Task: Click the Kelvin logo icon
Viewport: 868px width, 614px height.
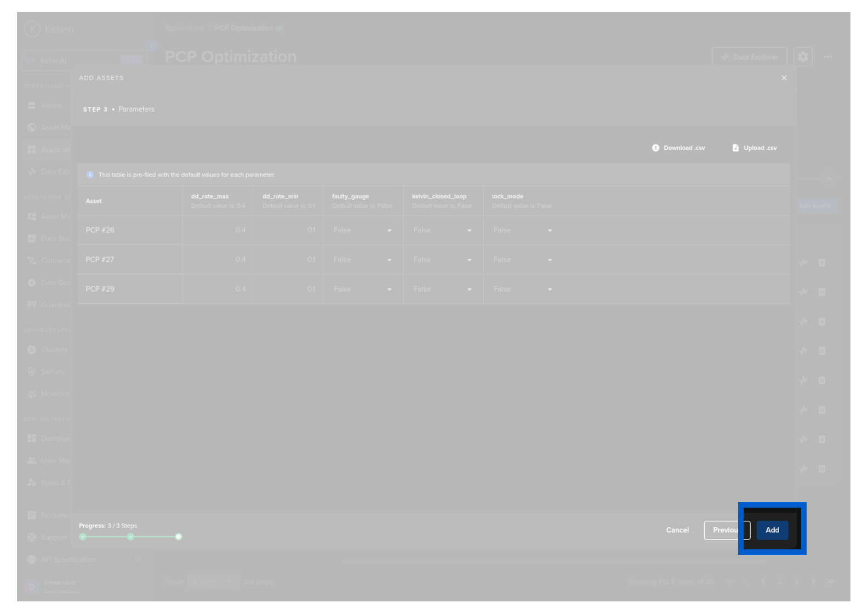Action: (32, 29)
